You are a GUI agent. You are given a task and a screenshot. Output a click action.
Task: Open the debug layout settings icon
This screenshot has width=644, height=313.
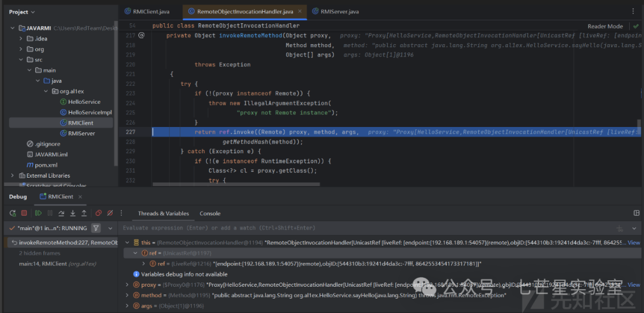[x=637, y=213]
